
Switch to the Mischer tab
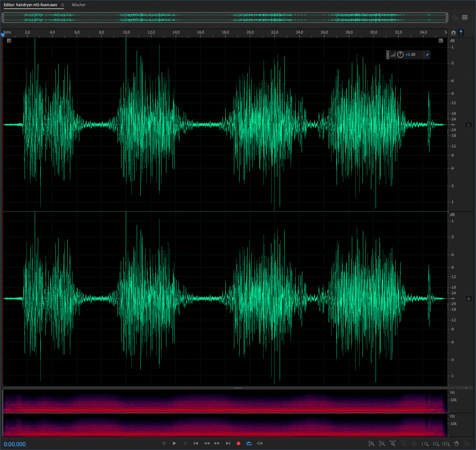click(x=78, y=5)
